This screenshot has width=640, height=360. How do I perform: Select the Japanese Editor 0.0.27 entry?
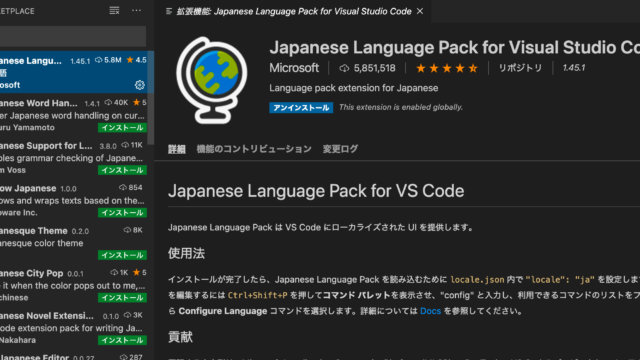(x=73, y=355)
